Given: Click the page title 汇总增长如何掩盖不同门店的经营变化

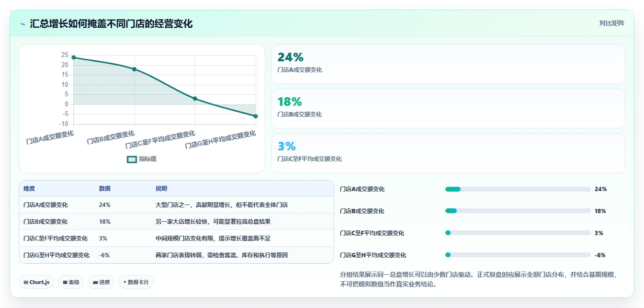Looking at the screenshot, I should point(111,23).
